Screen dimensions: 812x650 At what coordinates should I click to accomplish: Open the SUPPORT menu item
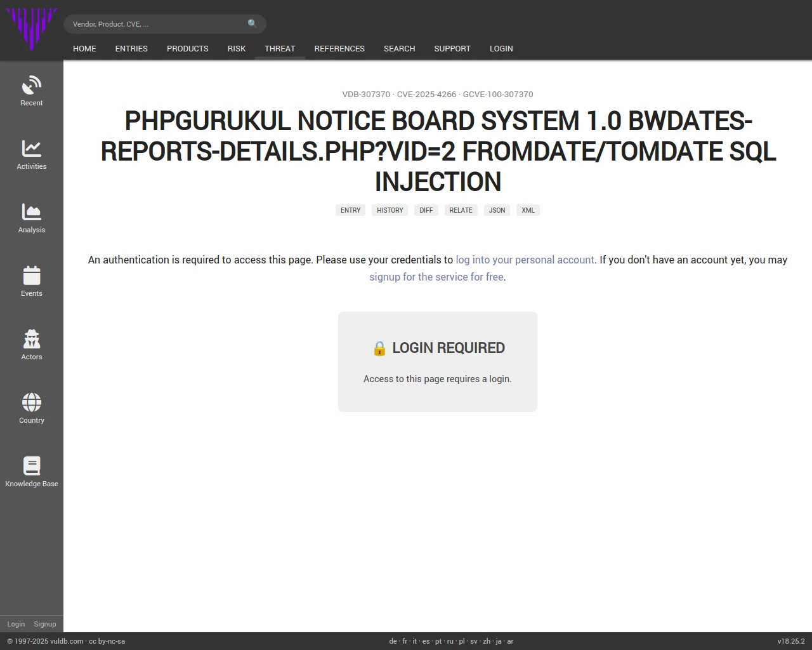452,48
